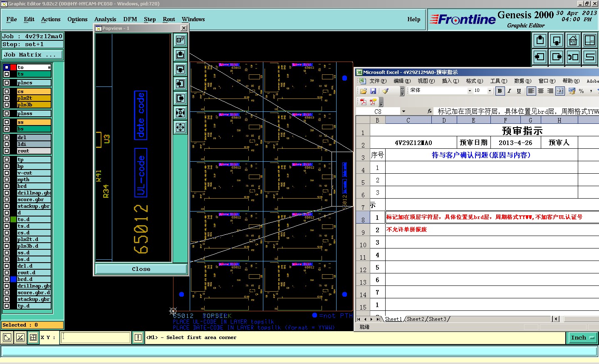Screen dimensions: 599x364
Task: Click the main panel pan down icon
Action: click(x=557, y=40)
